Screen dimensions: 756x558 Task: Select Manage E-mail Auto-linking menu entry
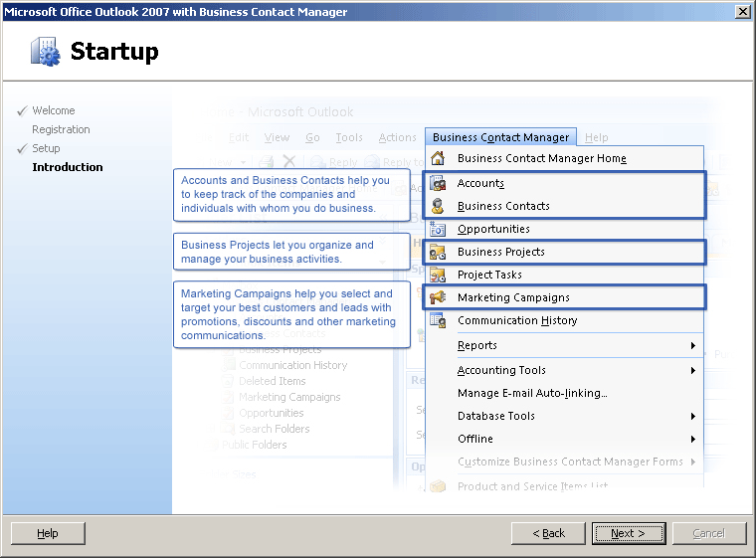click(x=532, y=393)
